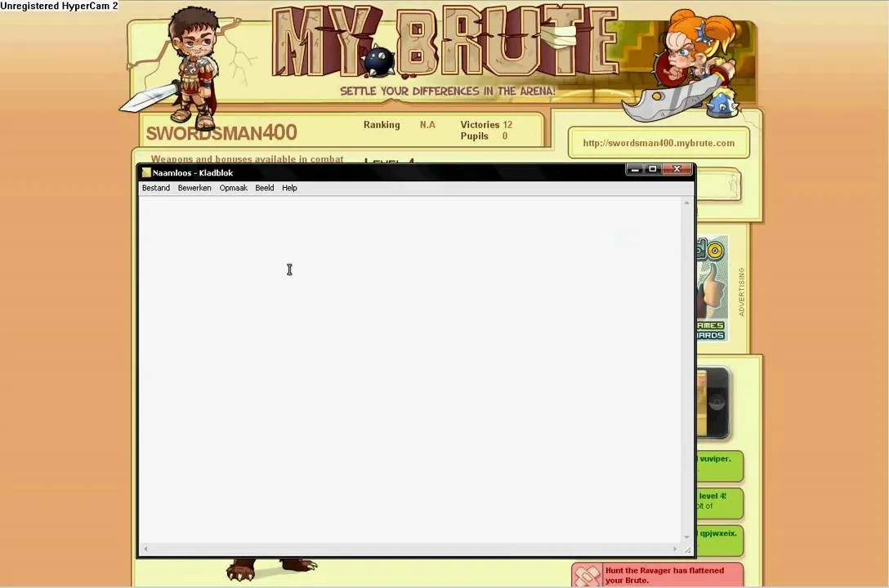Click the Ranking label on the brute page
Image resolution: width=889 pixels, height=588 pixels.
382,125
